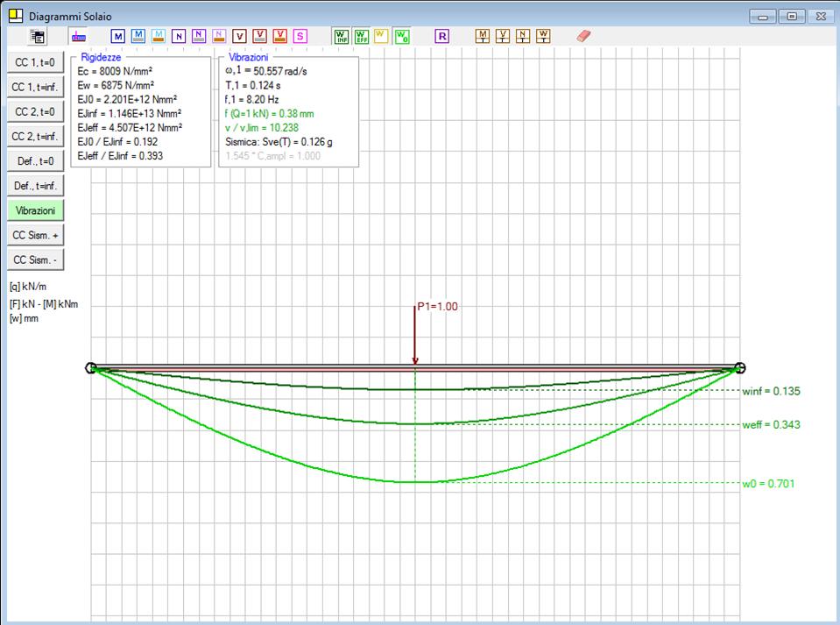Toggle the yellow W deflection icon

(x=381, y=36)
